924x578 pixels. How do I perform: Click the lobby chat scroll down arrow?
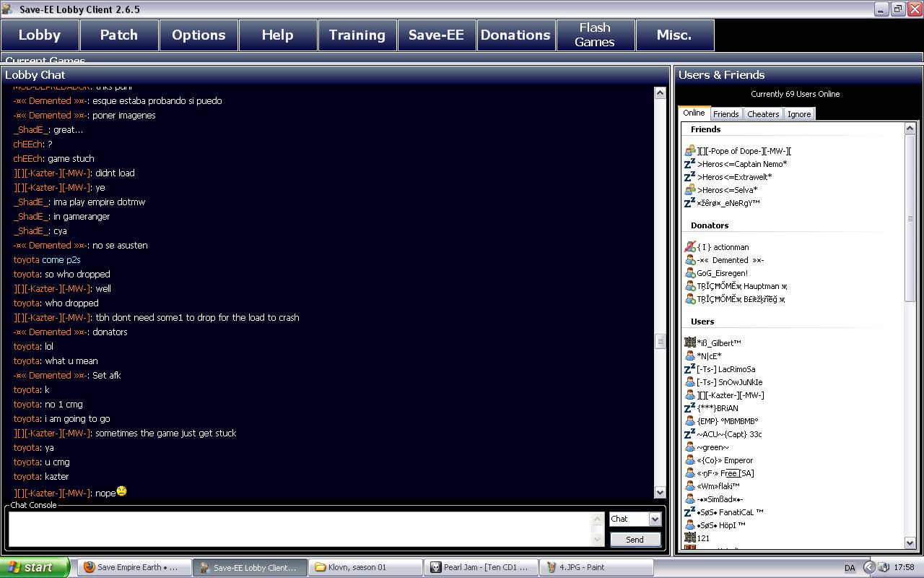point(659,492)
